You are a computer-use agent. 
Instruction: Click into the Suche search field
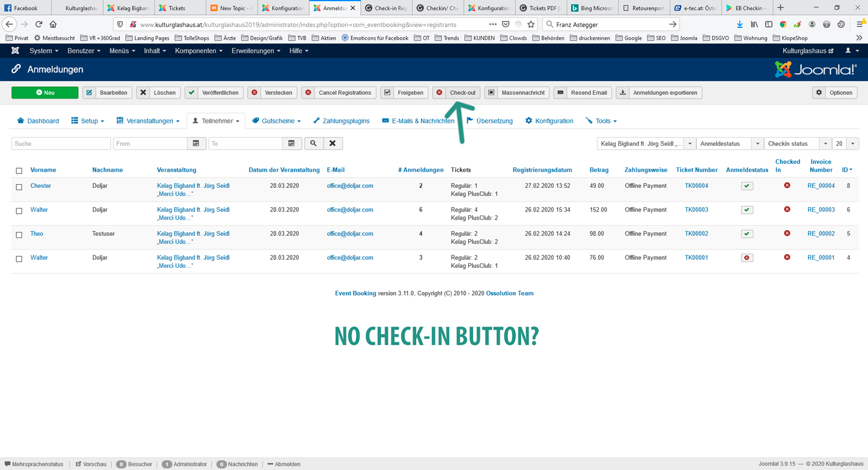point(61,143)
